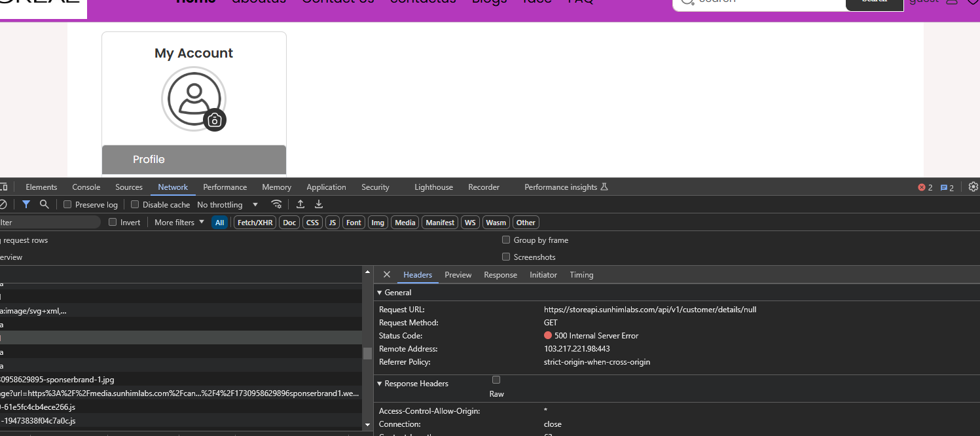This screenshot has height=436, width=980.
Task: Open the Lighthouse tab
Action: point(433,187)
